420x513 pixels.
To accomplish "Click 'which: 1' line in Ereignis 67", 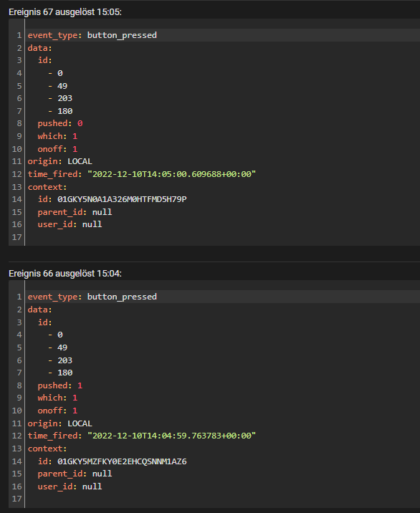I will 57,136.
